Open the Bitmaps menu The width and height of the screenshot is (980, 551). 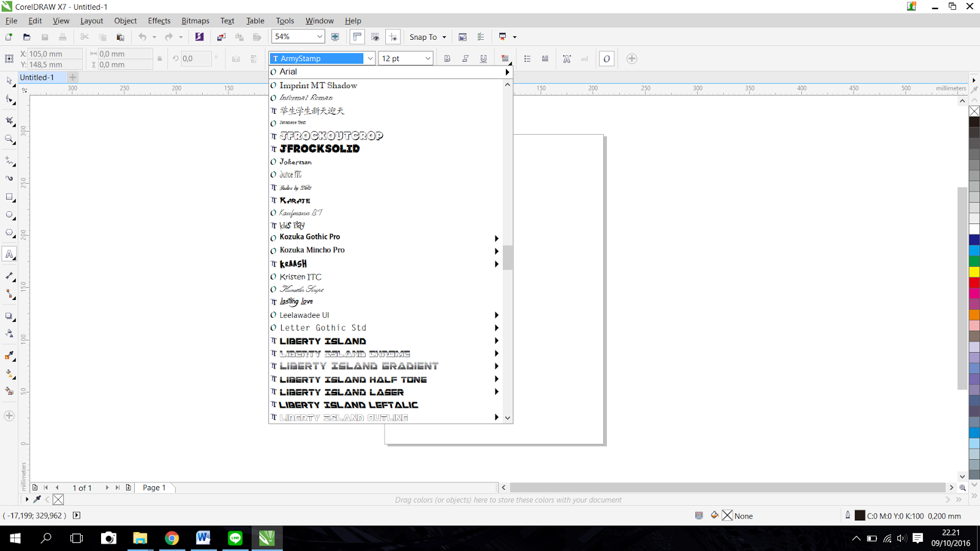195,21
